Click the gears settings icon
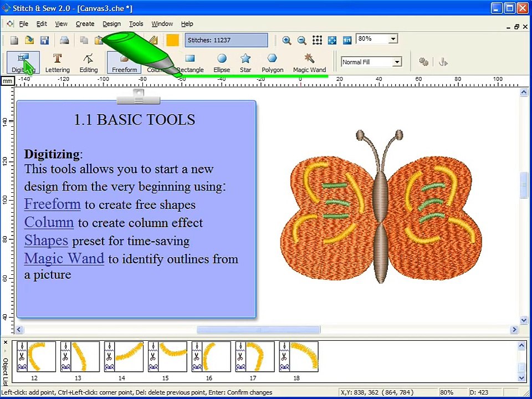532x399 pixels. tap(423, 62)
